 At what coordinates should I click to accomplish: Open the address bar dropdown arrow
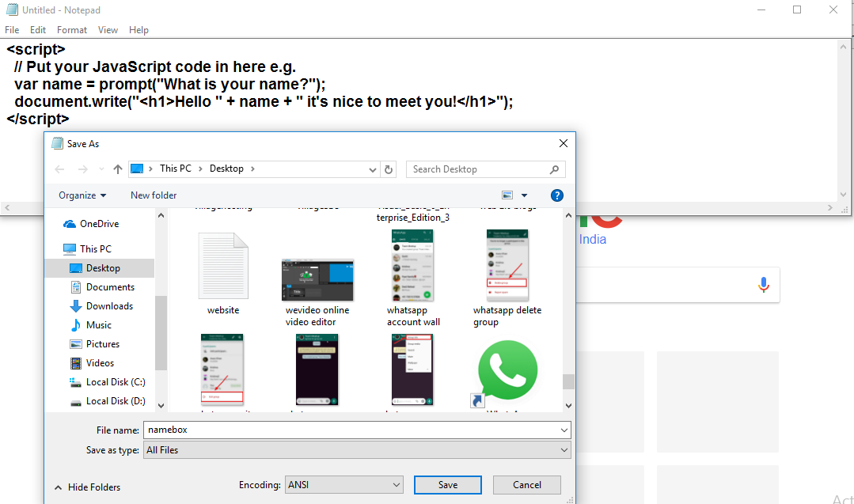pyautogui.click(x=372, y=169)
